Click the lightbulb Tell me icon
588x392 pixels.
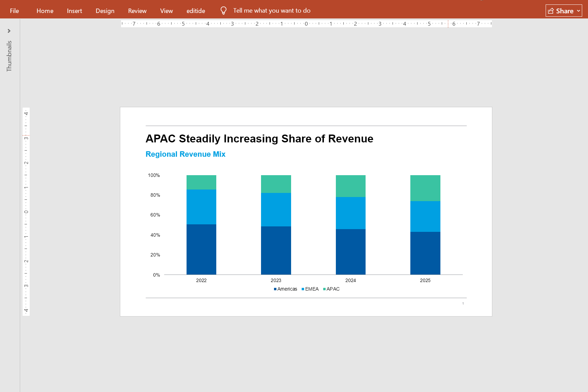pos(223,11)
